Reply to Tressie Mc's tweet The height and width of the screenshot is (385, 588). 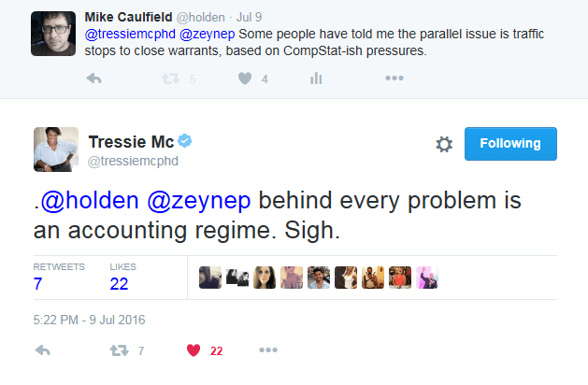(41, 350)
